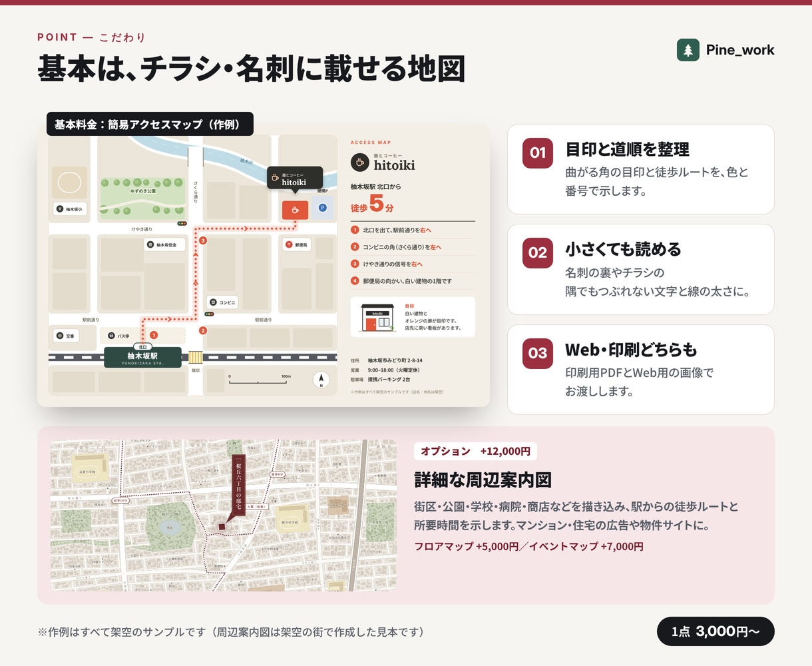Image resolution: width=812 pixels, height=666 pixels.
Task: Click the heading Web・印刷どちらも
Action: [x=631, y=349]
